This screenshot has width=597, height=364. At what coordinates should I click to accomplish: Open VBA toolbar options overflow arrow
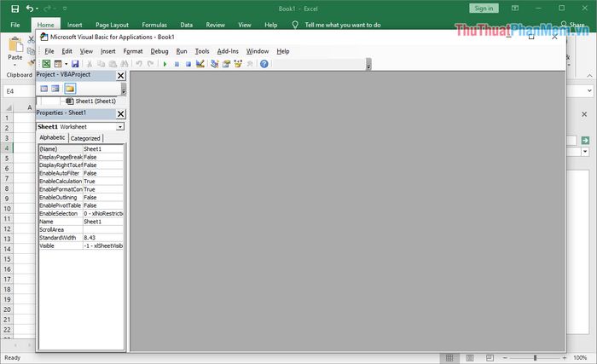pos(368,65)
